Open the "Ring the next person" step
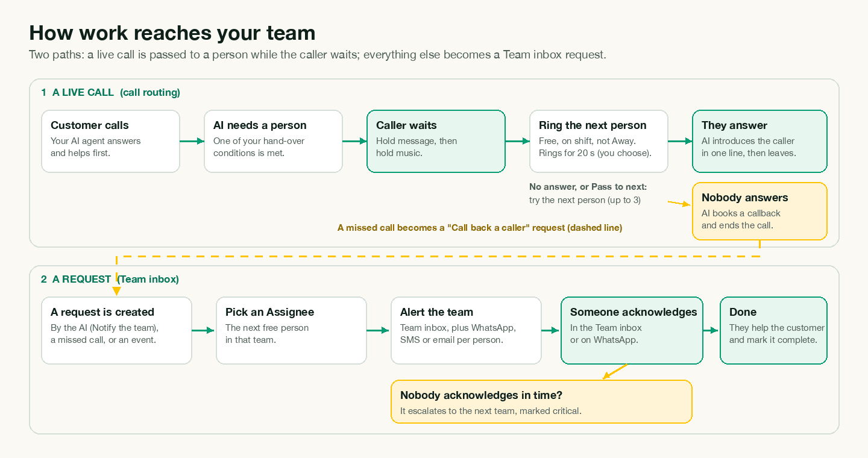The height and width of the screenshot is (458, 868). (x=599, y=141)
